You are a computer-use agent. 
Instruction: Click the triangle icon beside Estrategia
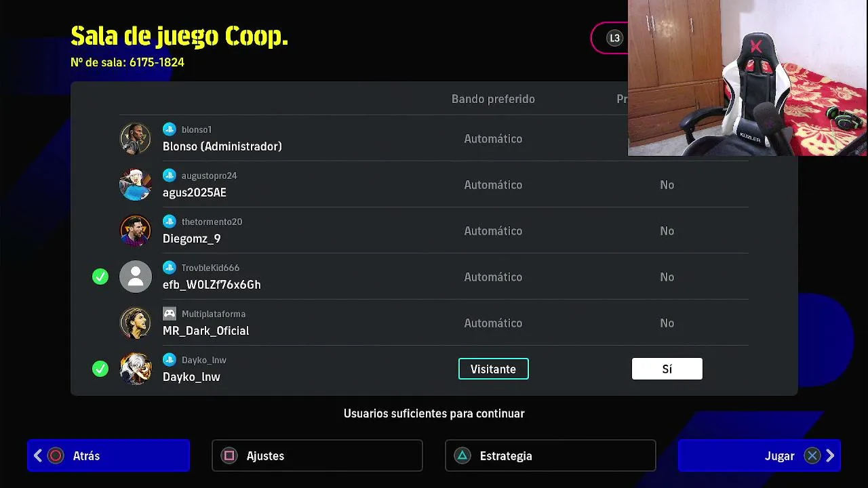coord(462,456)
